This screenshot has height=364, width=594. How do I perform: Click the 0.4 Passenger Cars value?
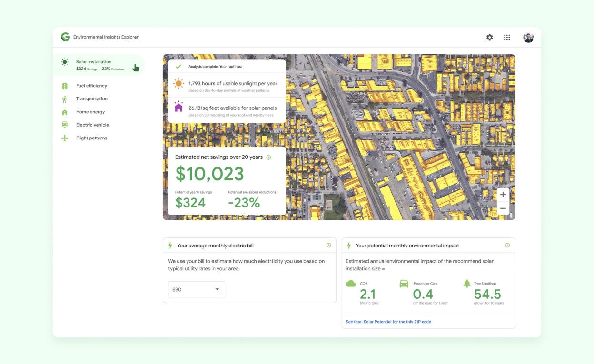423,295
